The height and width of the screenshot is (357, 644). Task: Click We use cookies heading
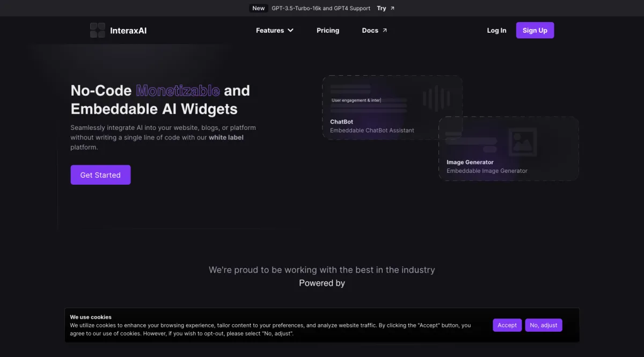[91, 317]
